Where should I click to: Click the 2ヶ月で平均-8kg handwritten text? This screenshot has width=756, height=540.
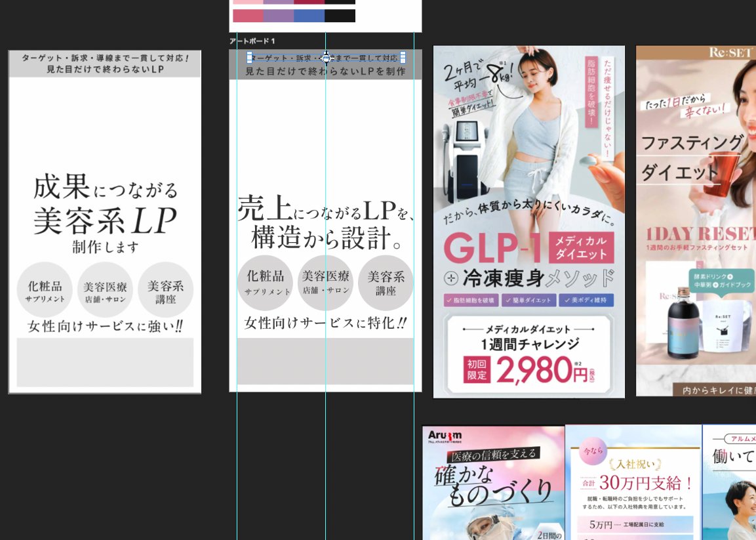[479, 75]
